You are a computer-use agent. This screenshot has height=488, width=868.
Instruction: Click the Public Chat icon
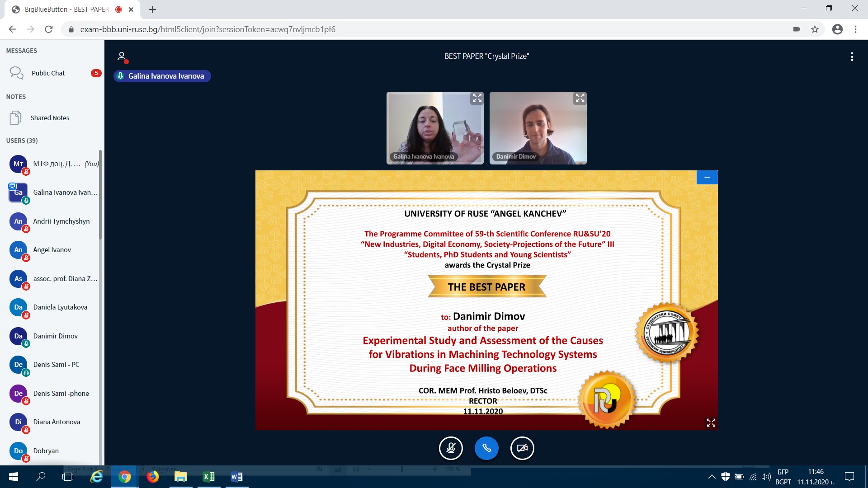(16, 73)
